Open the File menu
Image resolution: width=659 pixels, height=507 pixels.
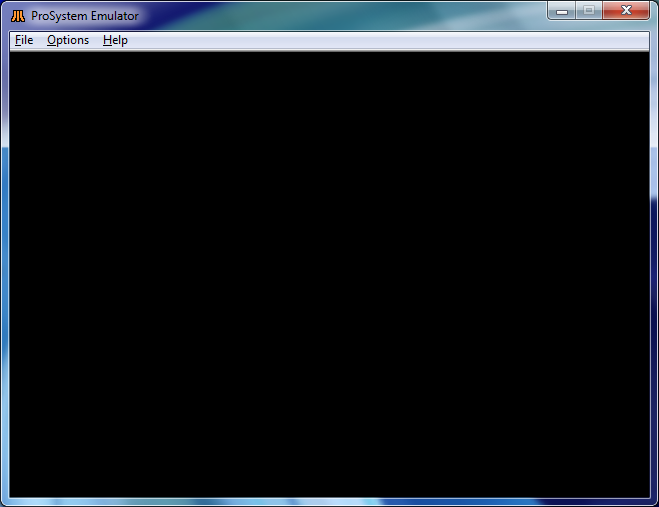pos(24,40)
